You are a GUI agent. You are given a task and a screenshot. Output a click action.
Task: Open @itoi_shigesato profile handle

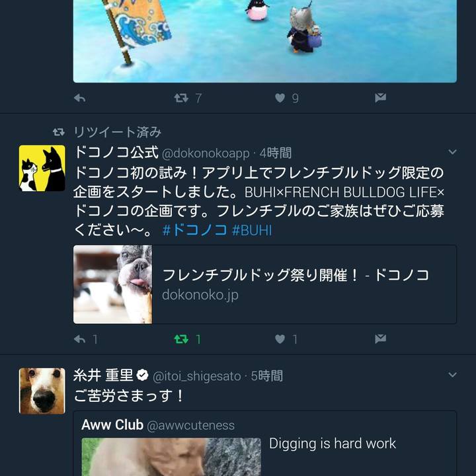(x=197, y=376)
